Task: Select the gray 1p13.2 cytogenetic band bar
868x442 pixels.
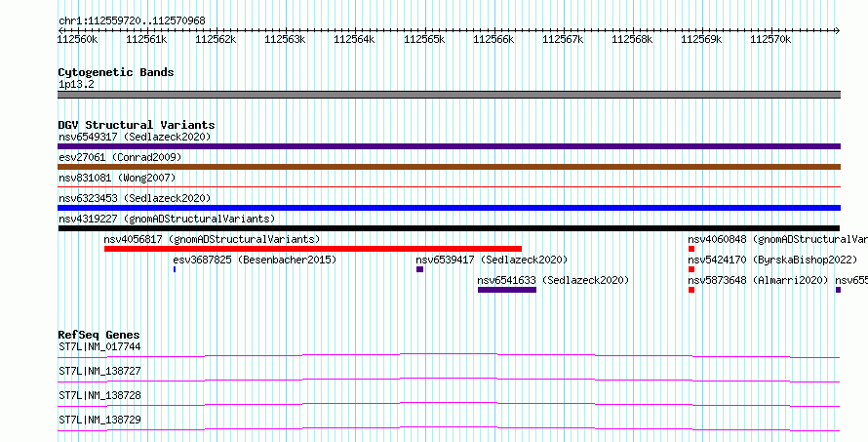Action: coord(449,95)
